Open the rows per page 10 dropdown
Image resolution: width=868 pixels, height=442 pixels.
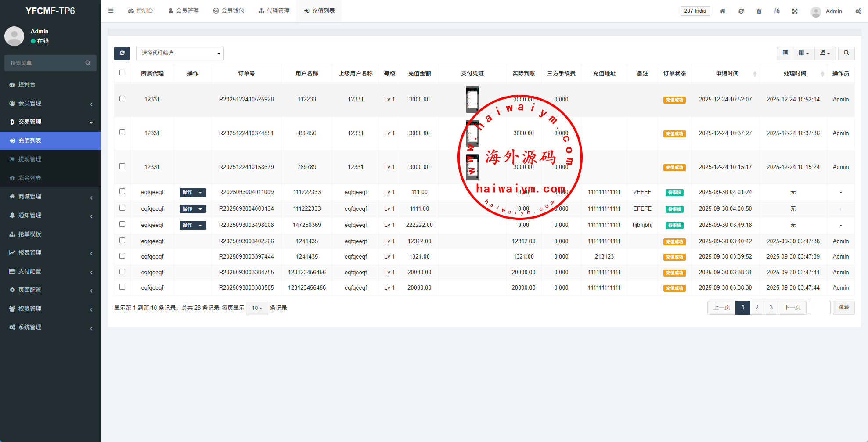coord(257,308)
